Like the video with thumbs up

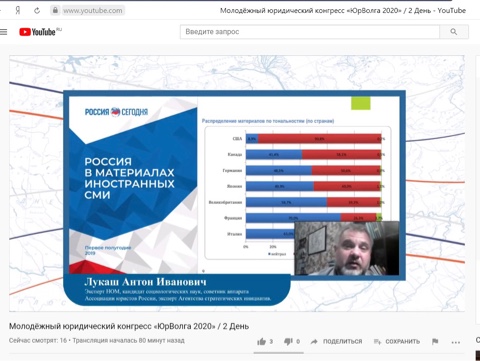[262, 341]
